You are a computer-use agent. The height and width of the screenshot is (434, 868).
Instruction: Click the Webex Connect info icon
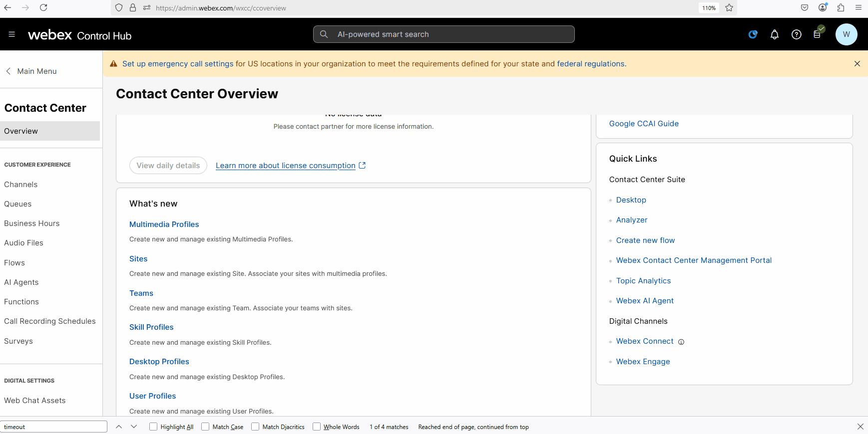pos(681,342)
